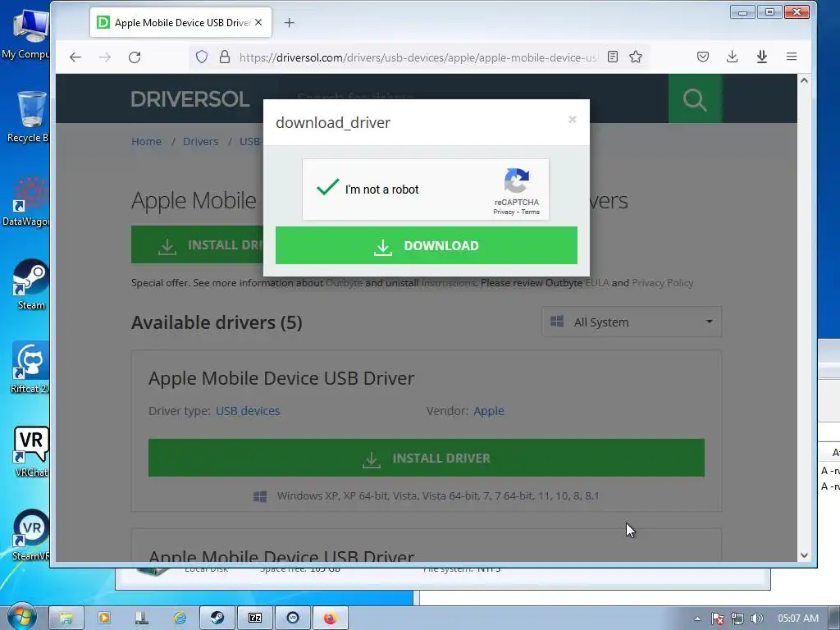Screen dimensions: 840x630
Task: Switch to Steam in the taskbar
Action: tap(217, 619)
